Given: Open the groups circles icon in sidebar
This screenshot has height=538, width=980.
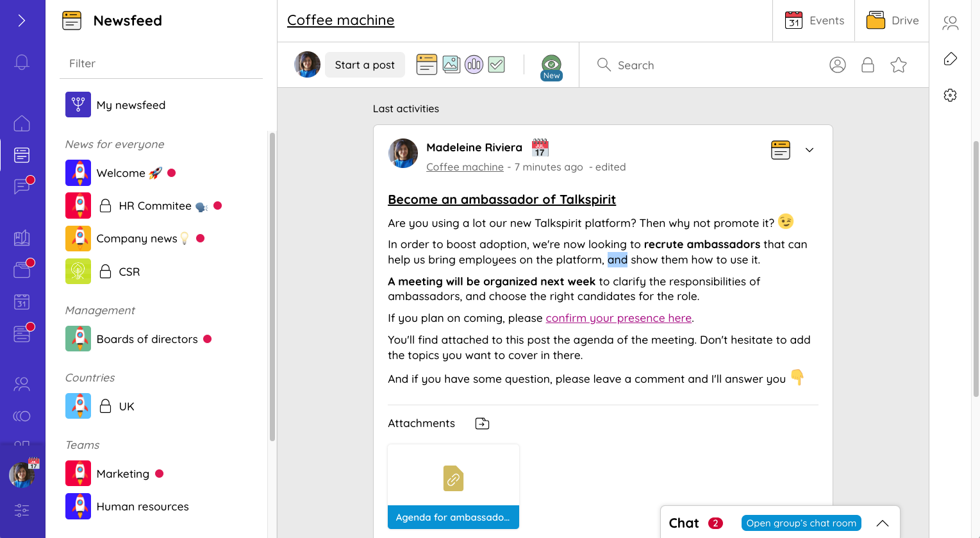Looking at the screenshot, I should click(x=22, y=416).
